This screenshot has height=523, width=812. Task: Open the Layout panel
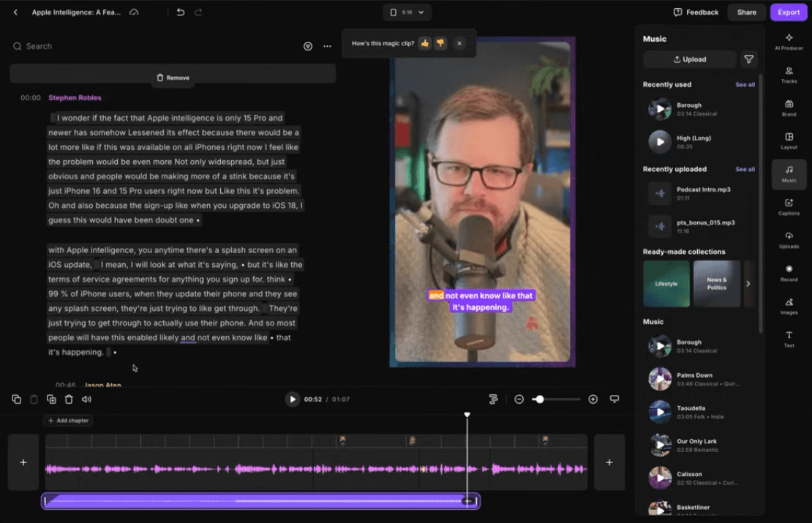pyautogui.click(x=789, y=141)
